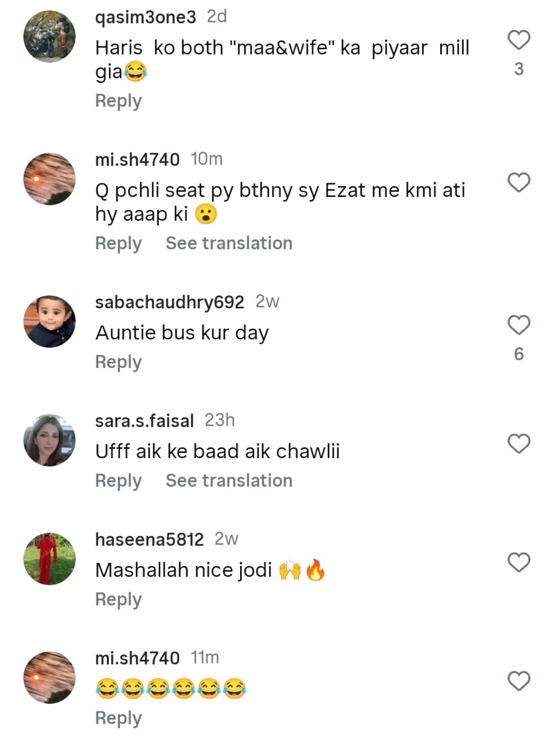This screenshot has width=560, height=737.
Task: Like mi.sh4740's laughing emoji comment
Action: tap(518, 681)
